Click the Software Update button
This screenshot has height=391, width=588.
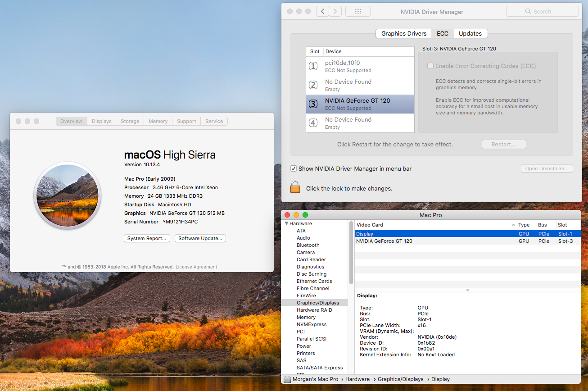(200, 238)
